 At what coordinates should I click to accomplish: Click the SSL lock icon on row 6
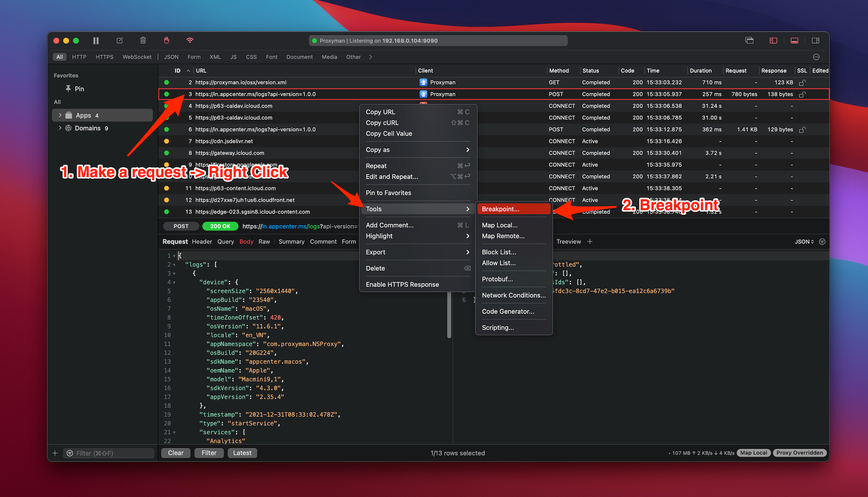[802, 129]
